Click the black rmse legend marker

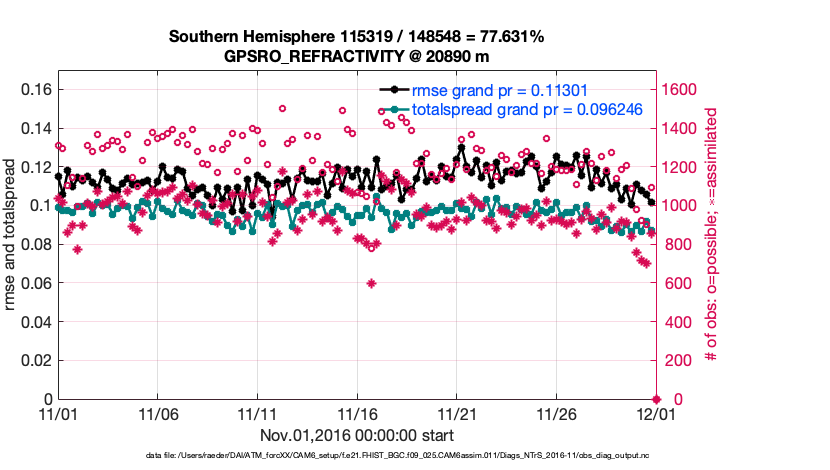395,91
